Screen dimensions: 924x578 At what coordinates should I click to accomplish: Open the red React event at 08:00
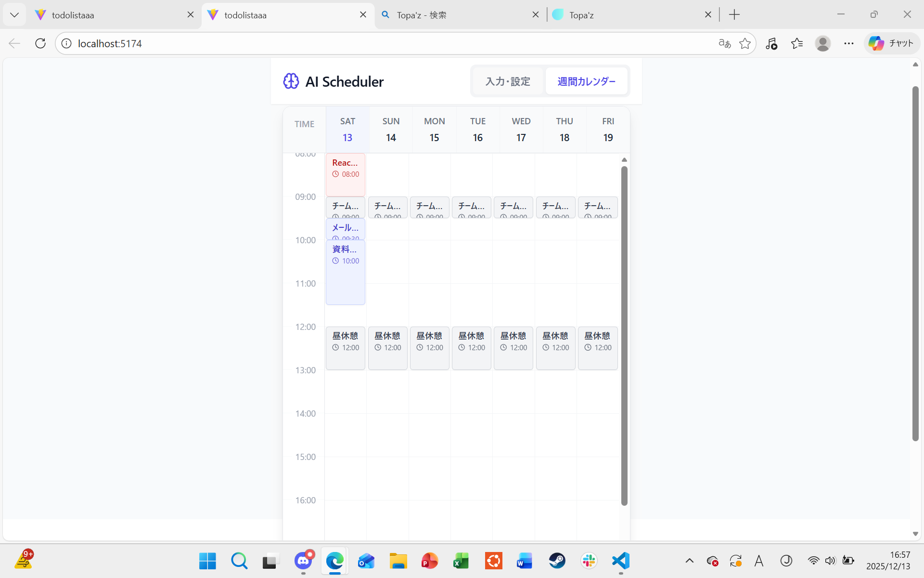tap(346, 174)
